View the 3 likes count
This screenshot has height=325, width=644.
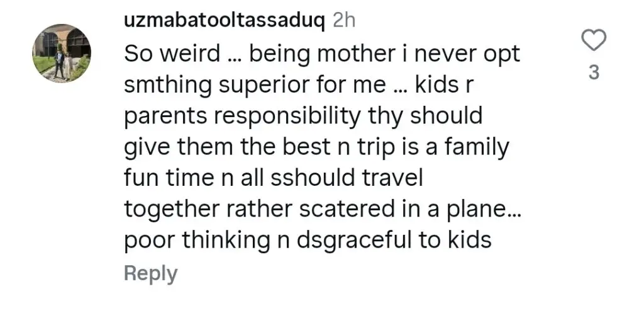pos(594,72)
